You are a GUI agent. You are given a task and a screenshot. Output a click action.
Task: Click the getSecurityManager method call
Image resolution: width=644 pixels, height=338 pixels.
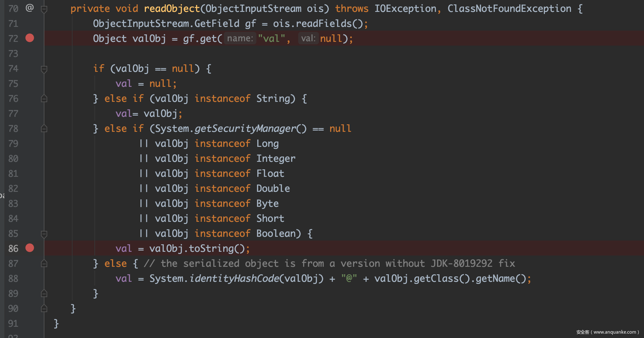[245, 129]
